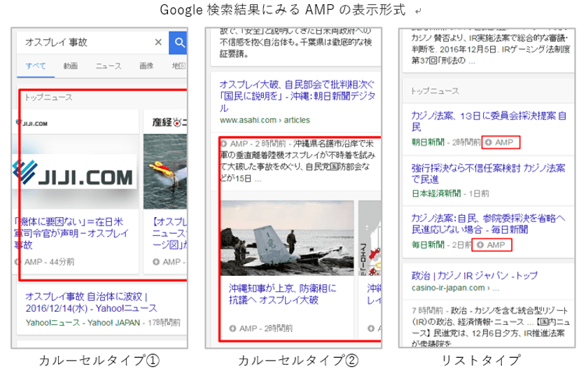Switch to the ニュース tab
588x374 pixels.
[x=108, y=66]
